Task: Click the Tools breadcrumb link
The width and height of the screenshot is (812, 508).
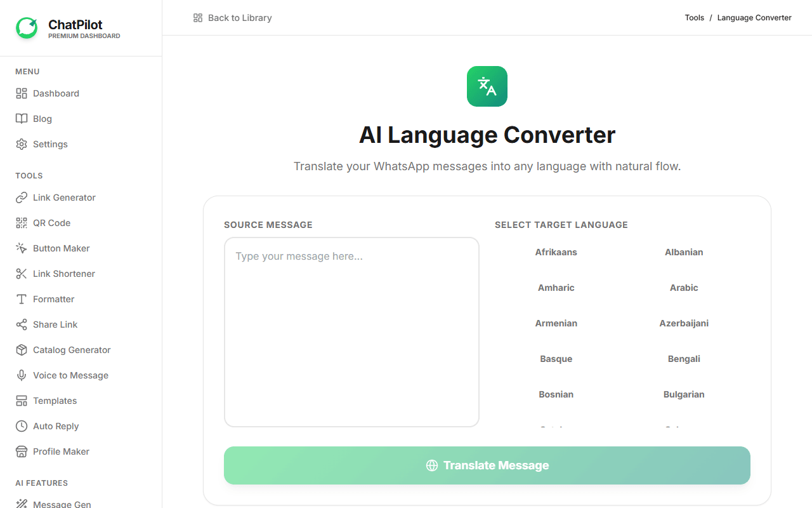Action: click(x=694, y=18)
